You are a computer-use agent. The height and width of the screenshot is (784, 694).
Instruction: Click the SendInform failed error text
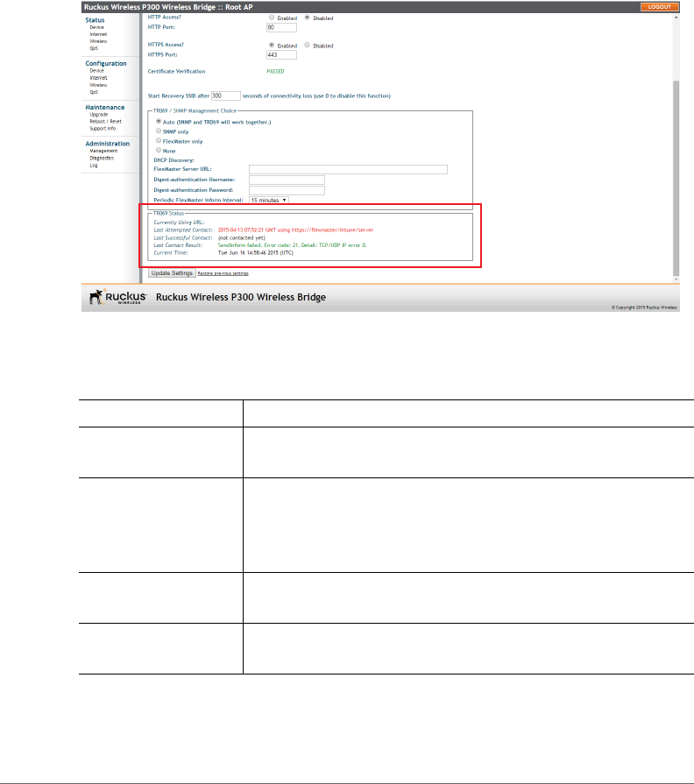[292, 245]
